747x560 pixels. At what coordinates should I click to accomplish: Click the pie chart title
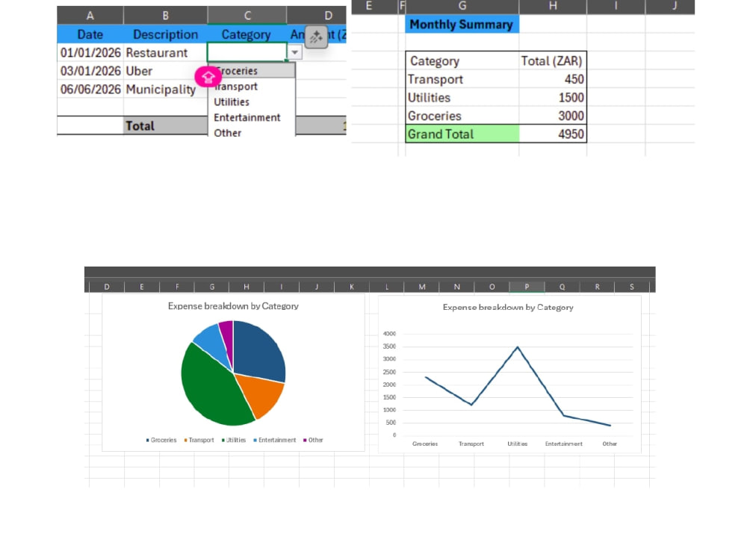[233, 306]
